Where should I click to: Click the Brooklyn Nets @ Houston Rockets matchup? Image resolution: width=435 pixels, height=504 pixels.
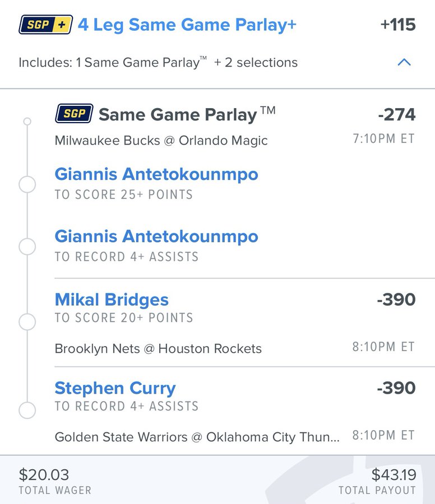coord(158,349)
